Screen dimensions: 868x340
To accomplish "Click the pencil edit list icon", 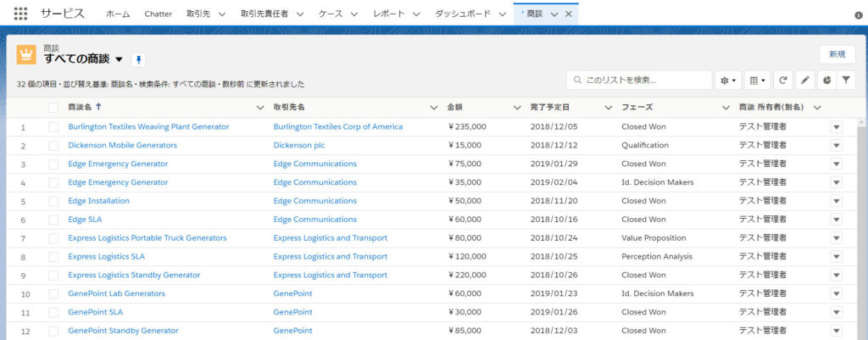I will click(804, 80).
